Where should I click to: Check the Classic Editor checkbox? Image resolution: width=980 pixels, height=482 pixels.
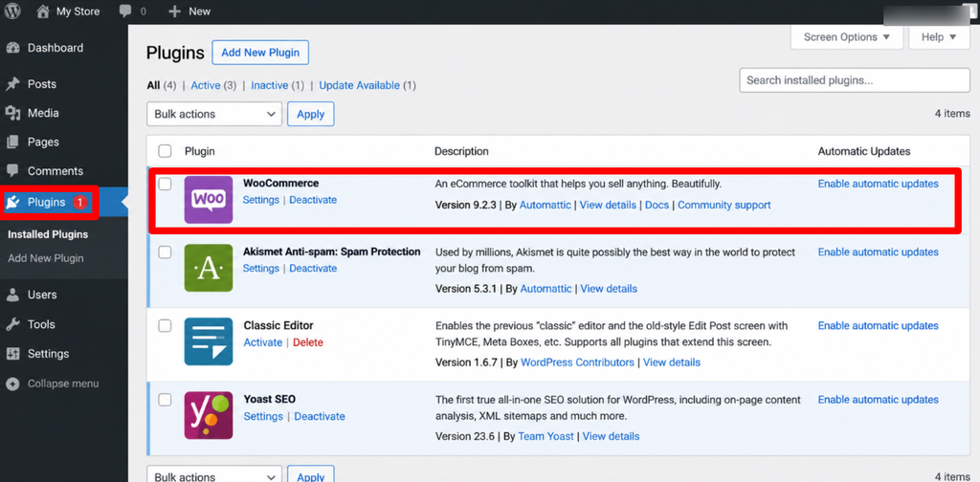point(165,326)
